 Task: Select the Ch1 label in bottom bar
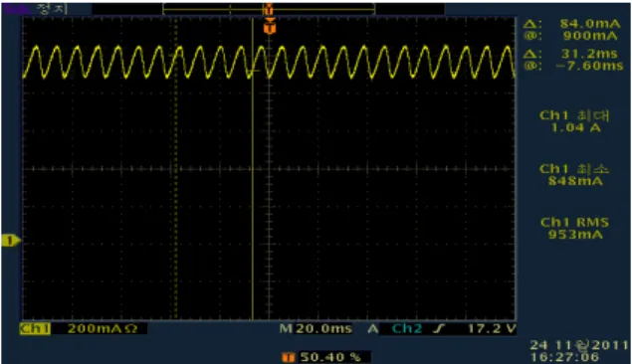[35, 328]
